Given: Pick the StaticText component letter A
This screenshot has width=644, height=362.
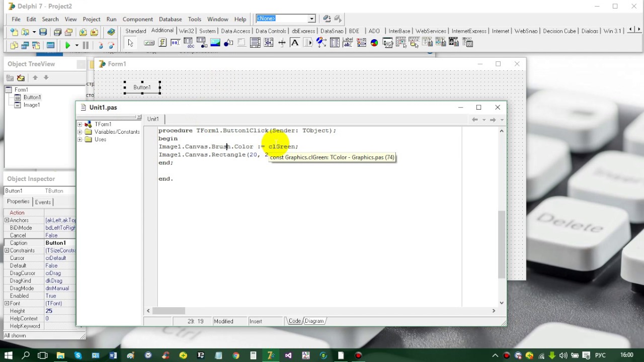Looking at the screenshot, I should click(295, 43).
